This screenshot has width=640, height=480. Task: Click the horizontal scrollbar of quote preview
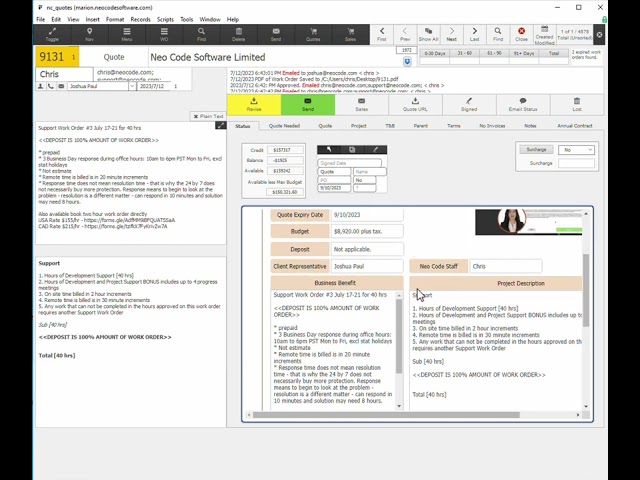click(x=386, y=415)
